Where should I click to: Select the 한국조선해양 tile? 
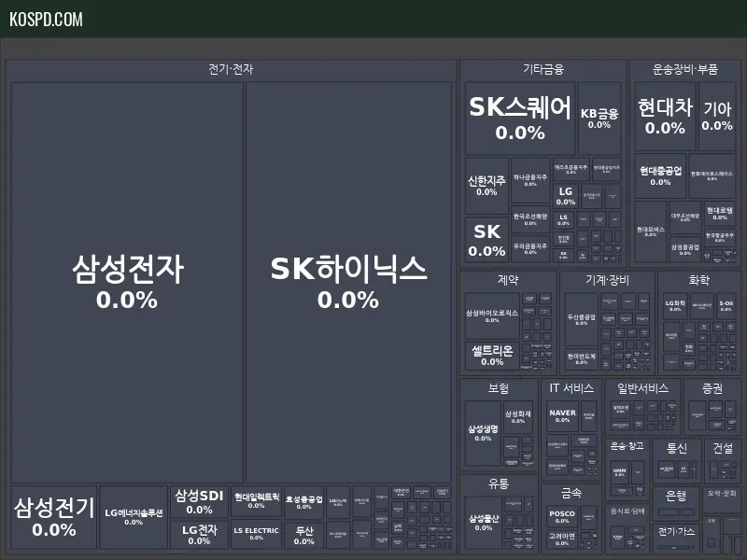click(x=530, y=219)
